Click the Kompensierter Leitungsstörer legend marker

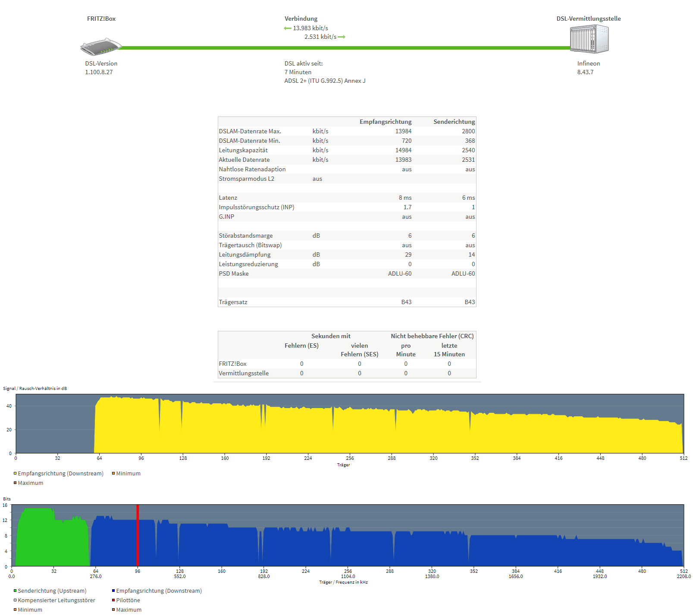(15, 600)
